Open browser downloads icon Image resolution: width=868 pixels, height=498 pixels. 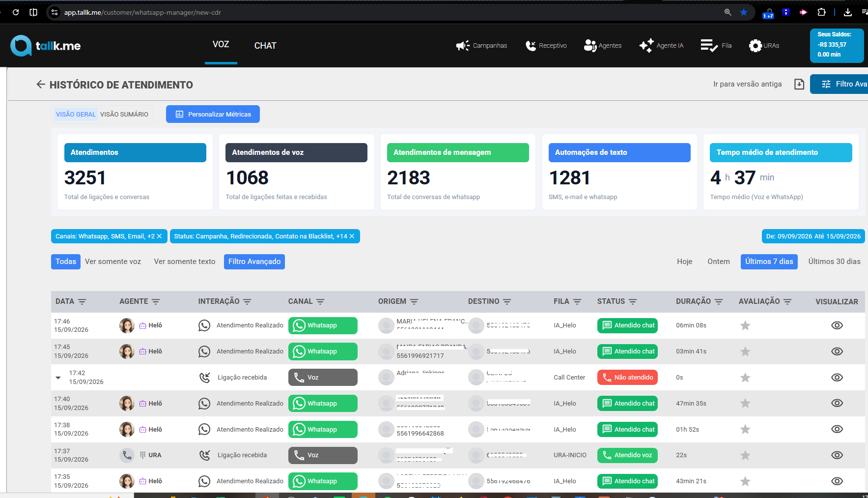(847, 12)
